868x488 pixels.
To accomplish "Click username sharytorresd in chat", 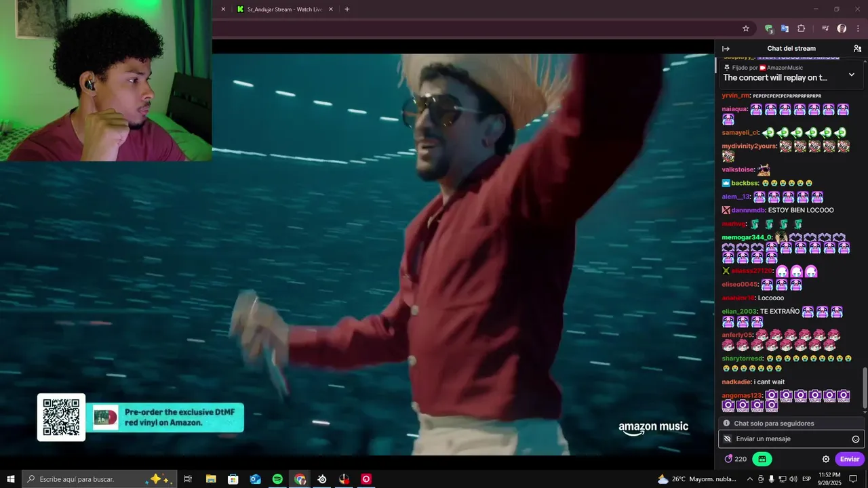I will pyautogui.click(x=743, y=359).
